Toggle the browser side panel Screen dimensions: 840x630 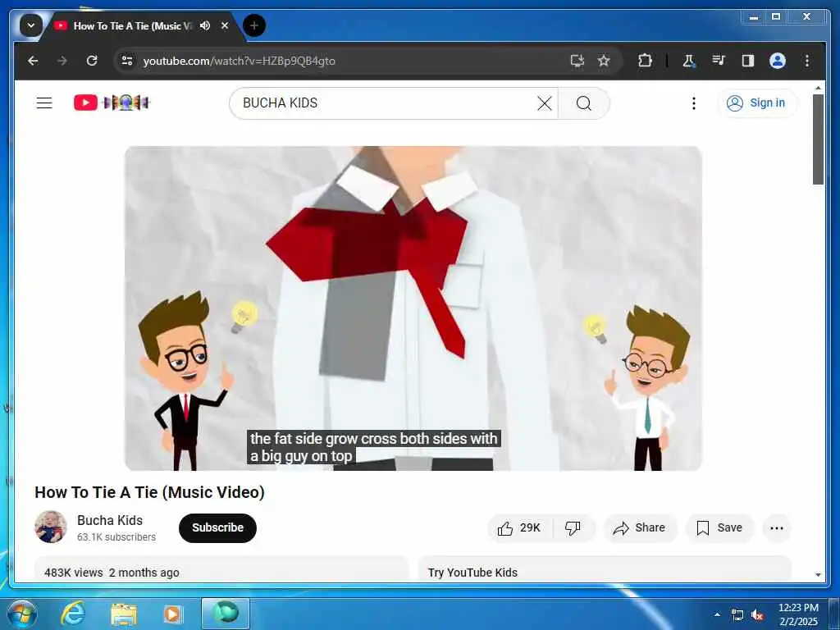pyautogui.click(x=748, y=61)
